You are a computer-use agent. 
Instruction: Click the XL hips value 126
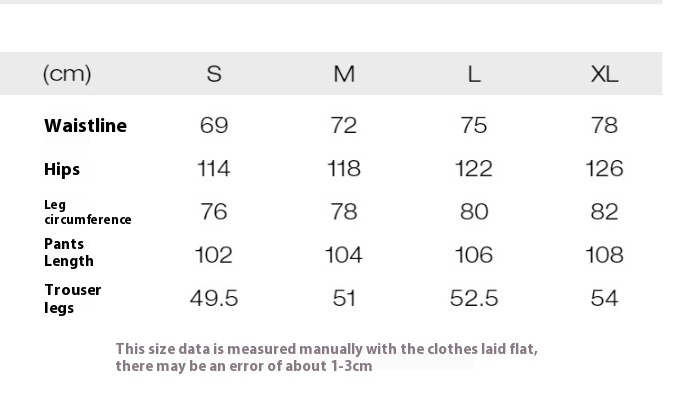tap(605, 168)
